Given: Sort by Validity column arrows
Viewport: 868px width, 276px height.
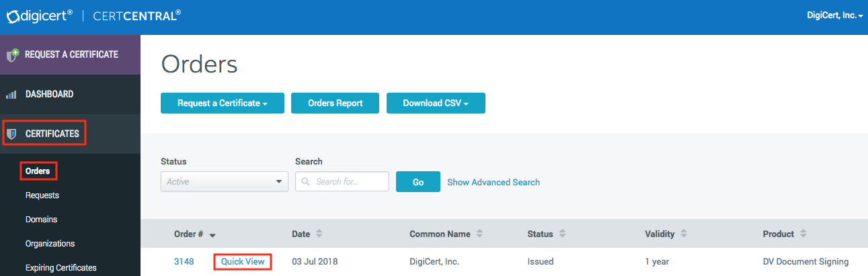Looking at the screenshot, I should (x=683, y=234).
